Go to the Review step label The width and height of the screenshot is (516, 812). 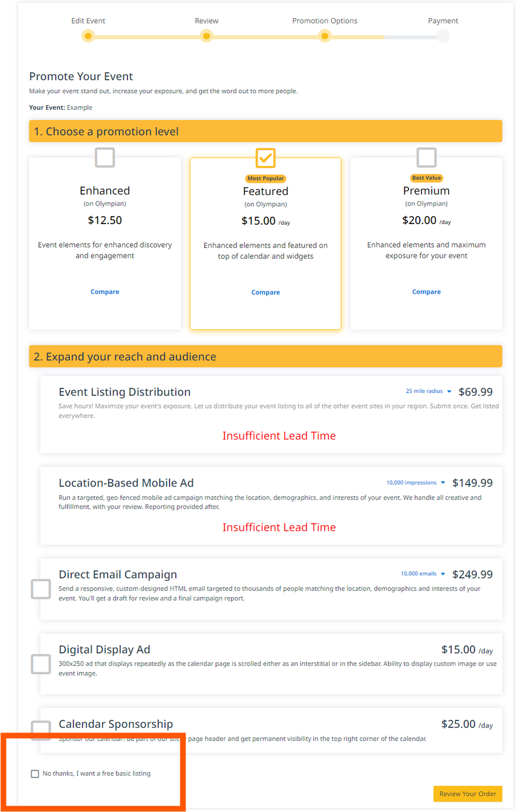coord(206,21)
